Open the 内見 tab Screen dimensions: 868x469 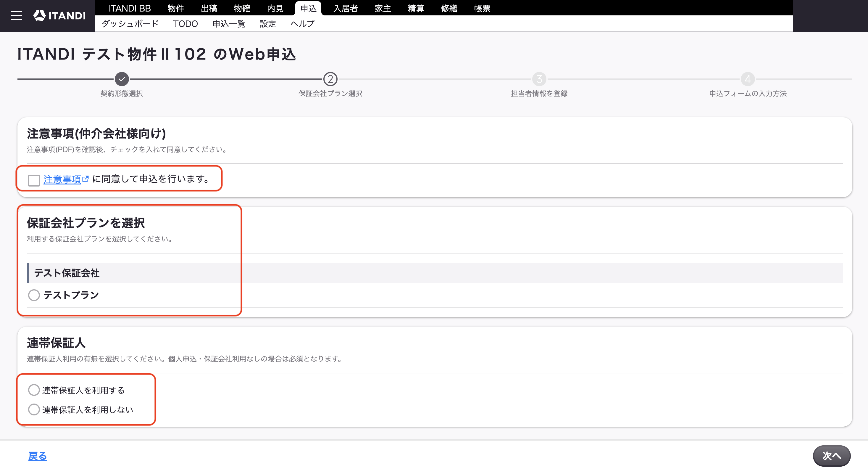tap(275, 8)
